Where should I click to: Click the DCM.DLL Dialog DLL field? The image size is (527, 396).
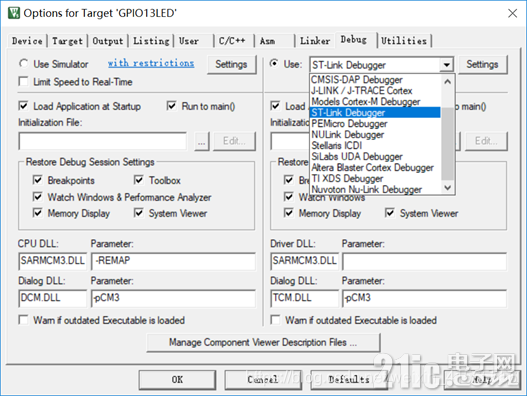click(x=53, y=298)
